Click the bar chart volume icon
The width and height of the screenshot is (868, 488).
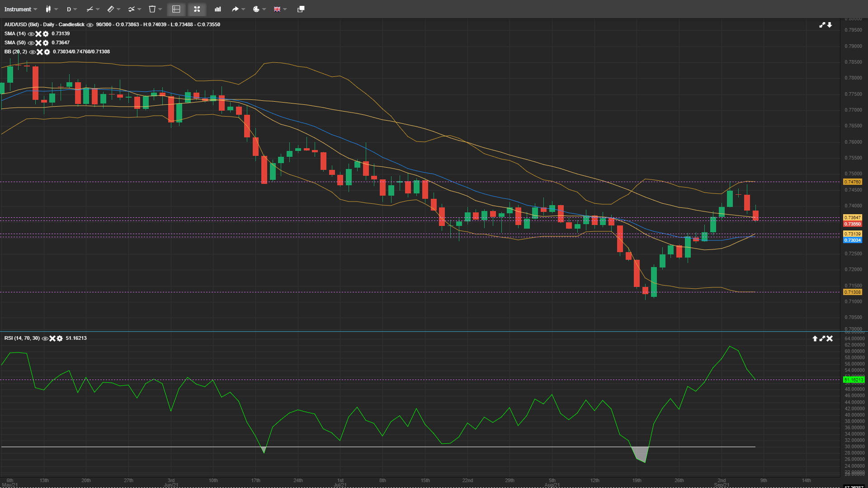tap(218, 9)
